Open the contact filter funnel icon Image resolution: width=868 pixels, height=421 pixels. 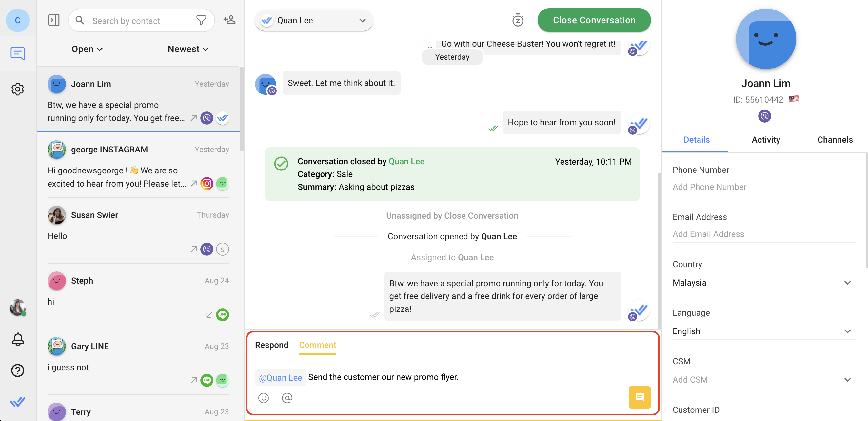pyautogui.click(x=201, y=21)
